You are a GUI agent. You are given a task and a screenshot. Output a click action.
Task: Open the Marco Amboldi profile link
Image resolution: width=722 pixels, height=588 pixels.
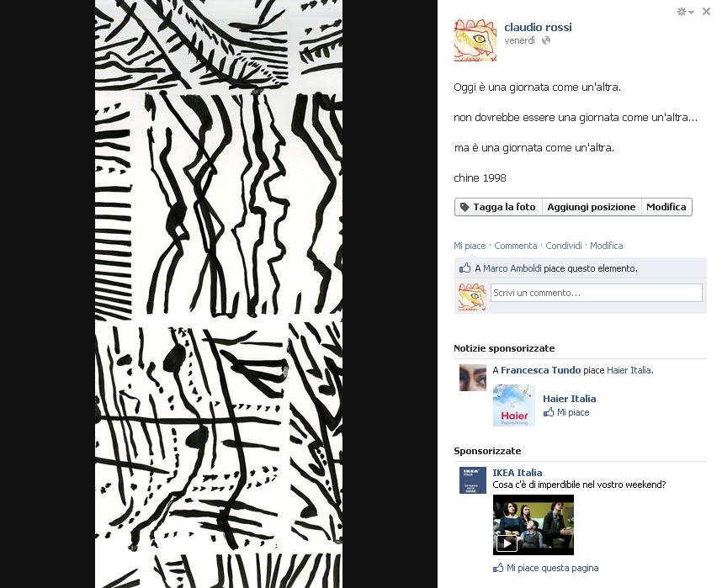point(512,268)
